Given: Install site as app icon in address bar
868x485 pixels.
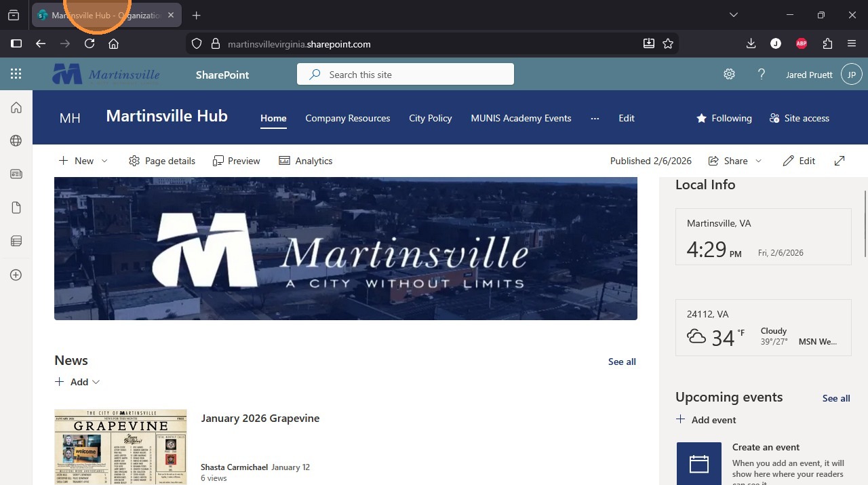Looking at the screenshot, I should 649,43.
